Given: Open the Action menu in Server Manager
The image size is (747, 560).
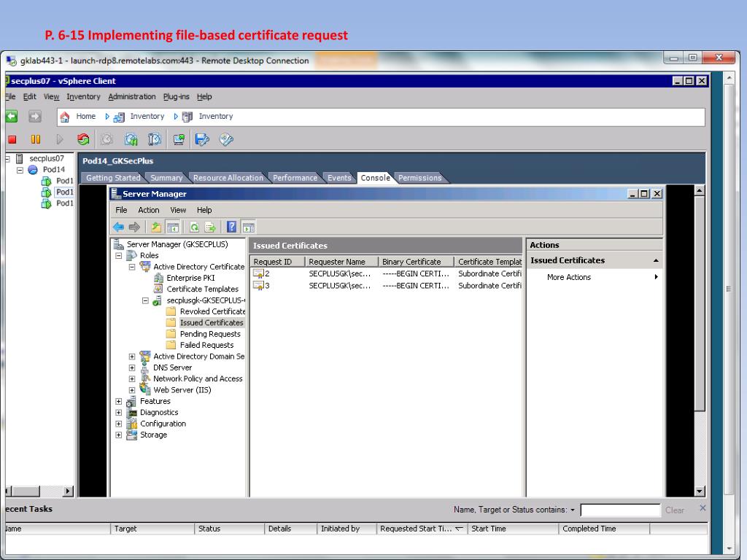Looking at the screenshot, I should pos(149,210).
